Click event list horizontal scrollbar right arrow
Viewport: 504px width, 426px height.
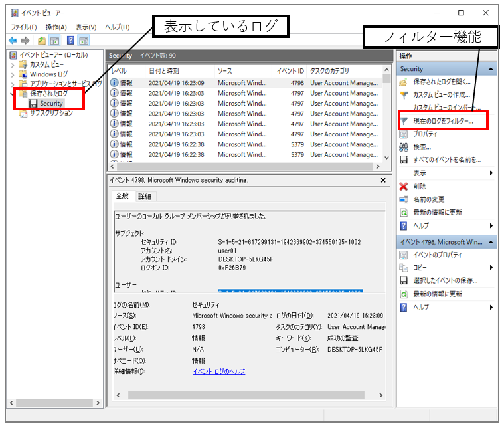378,167
